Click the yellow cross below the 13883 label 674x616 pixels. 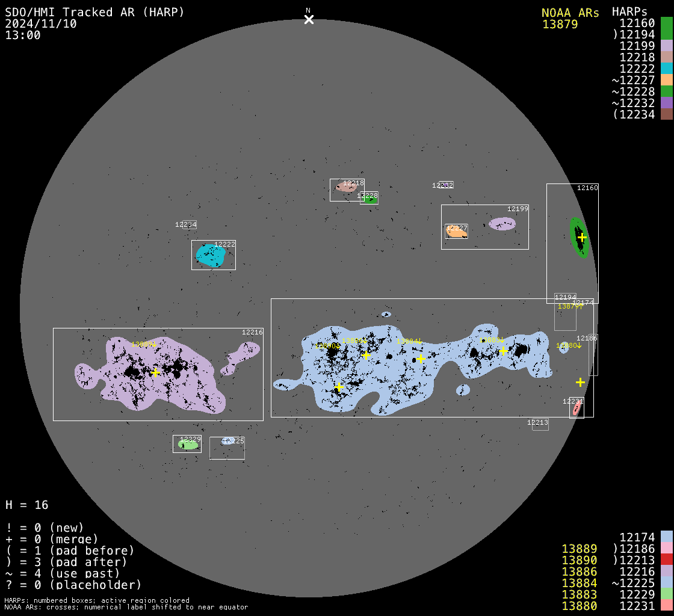[504, 351]
